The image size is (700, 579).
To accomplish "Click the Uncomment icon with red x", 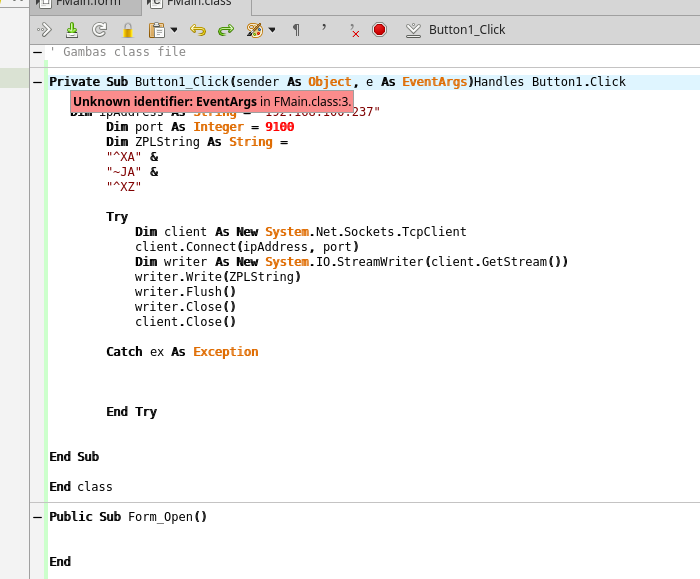I will (x=354, y=31).
